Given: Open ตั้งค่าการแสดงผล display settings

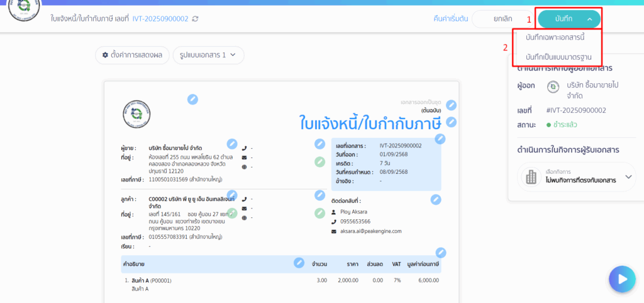Looking at the screenshot, I should point(132,55).
